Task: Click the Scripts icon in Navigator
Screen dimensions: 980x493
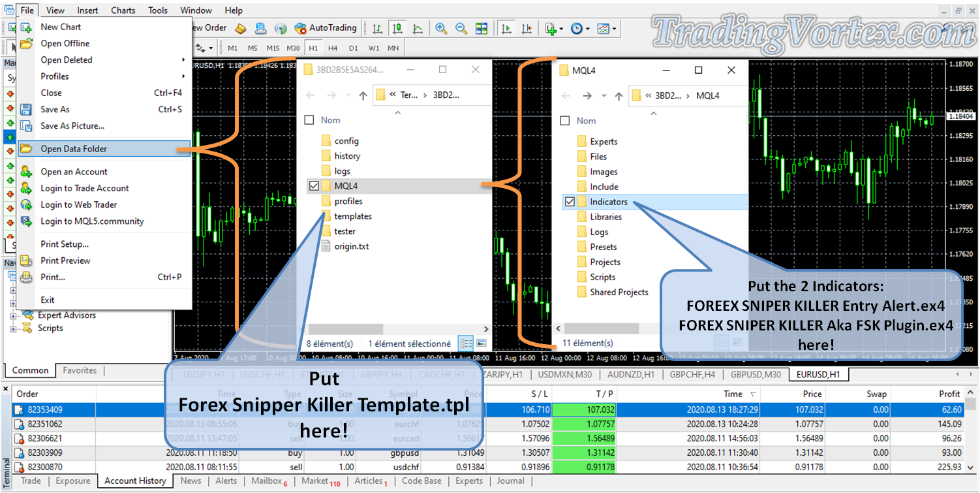Action: (x=28, y=328)
